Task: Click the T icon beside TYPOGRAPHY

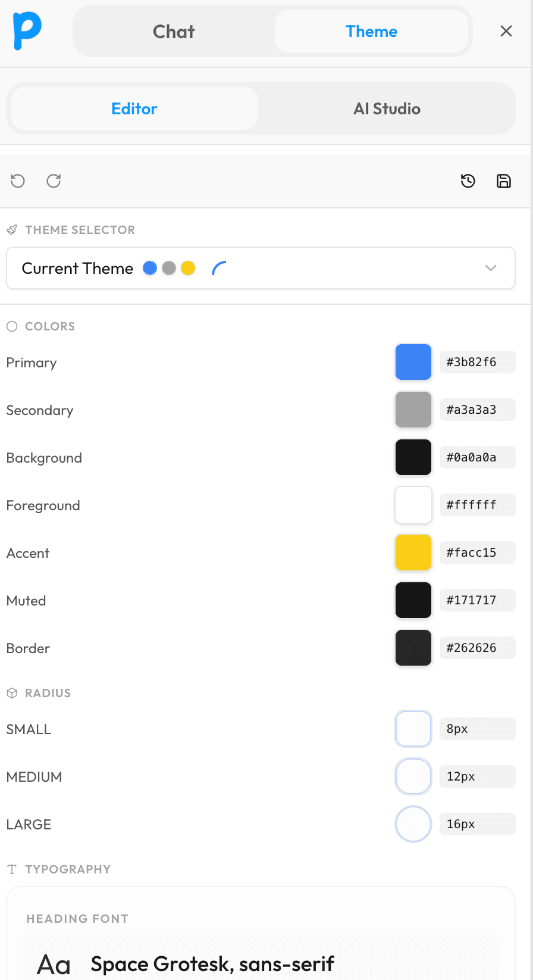Action: (x=11, y=869)
